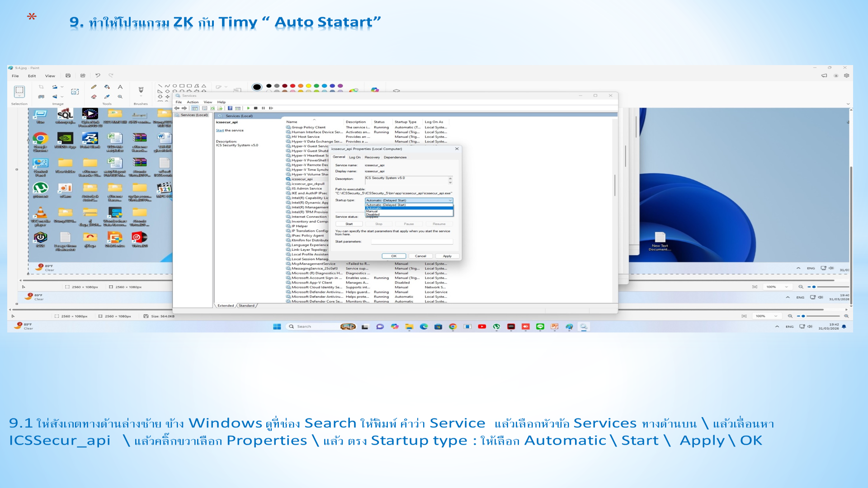Click the Stop Service square icon
This screenshot has width=868, height=488.
tap(255, 108)
